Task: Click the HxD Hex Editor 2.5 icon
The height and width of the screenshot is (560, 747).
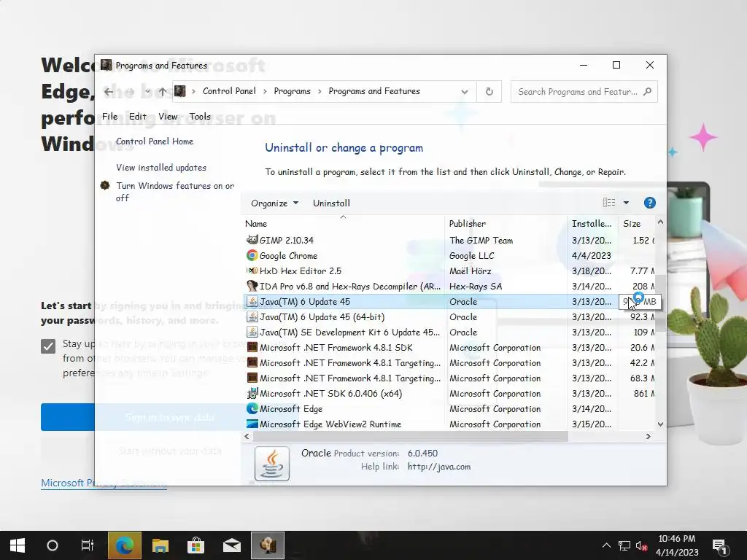Action: click(252, 271)
